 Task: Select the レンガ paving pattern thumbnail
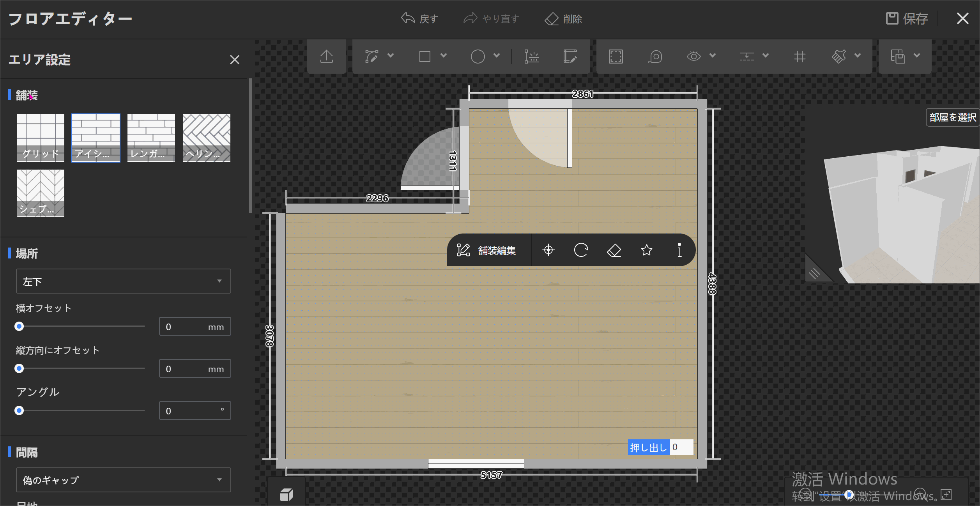pos(151,138)
